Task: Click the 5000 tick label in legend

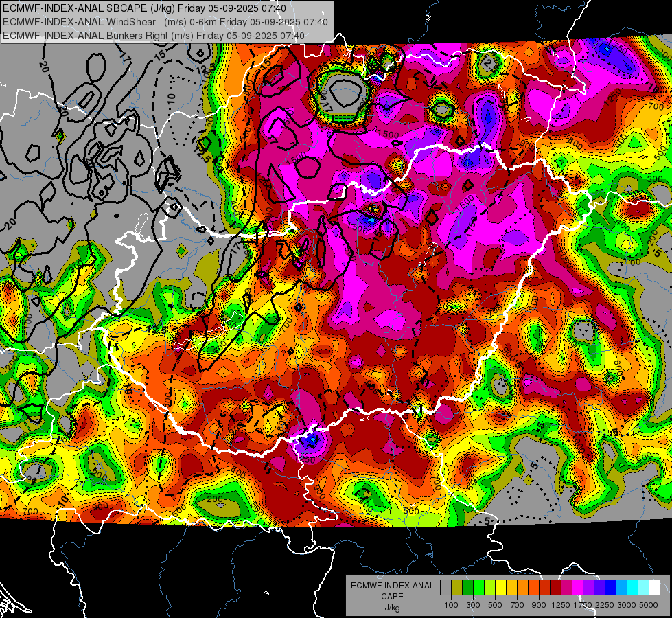Action: click(x=649, y=605)
